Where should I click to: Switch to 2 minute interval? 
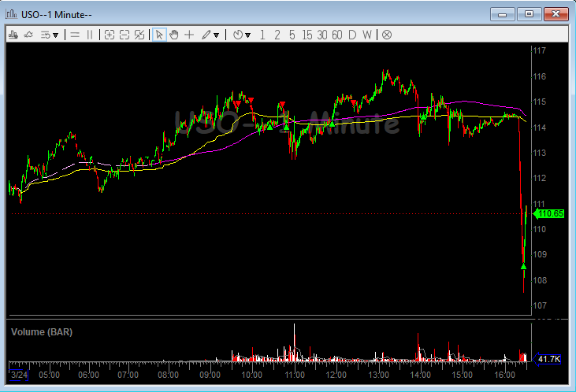coord(277,35)
